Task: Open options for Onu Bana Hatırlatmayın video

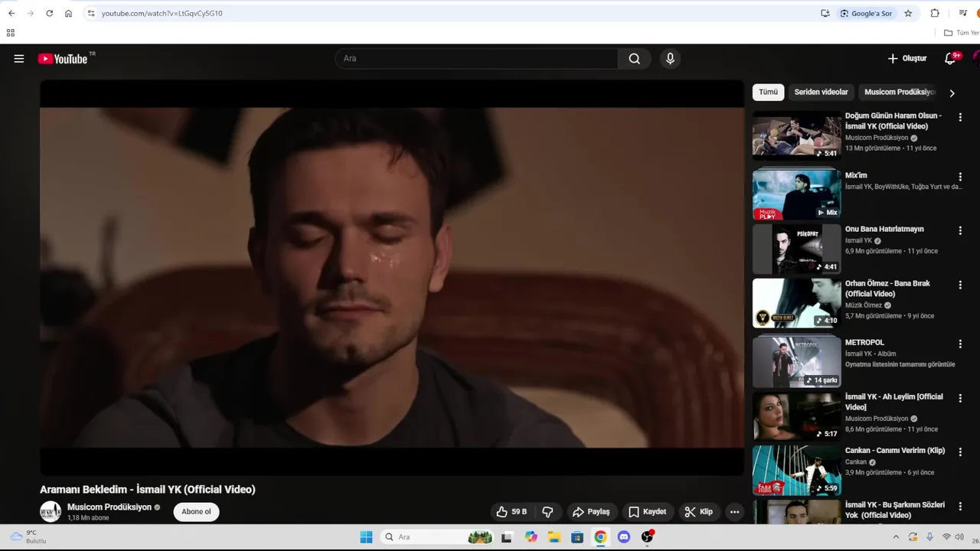Action: [960, 230]
